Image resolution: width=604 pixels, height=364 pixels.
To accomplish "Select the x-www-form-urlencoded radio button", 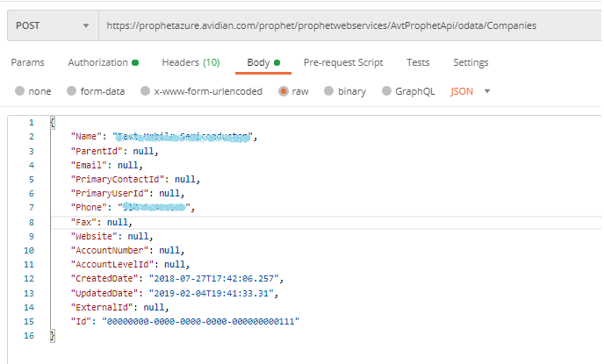I will (x=145, y=91).
